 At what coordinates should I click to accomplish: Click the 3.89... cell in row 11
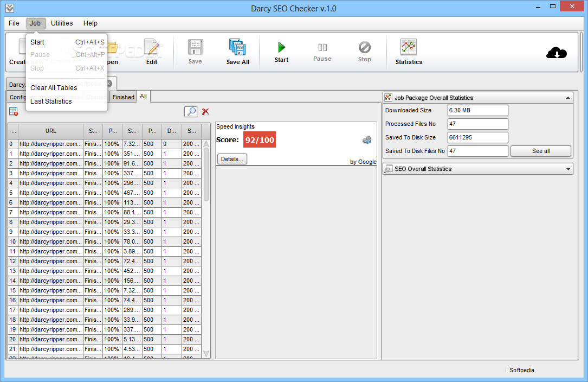(x=132, y=251)
